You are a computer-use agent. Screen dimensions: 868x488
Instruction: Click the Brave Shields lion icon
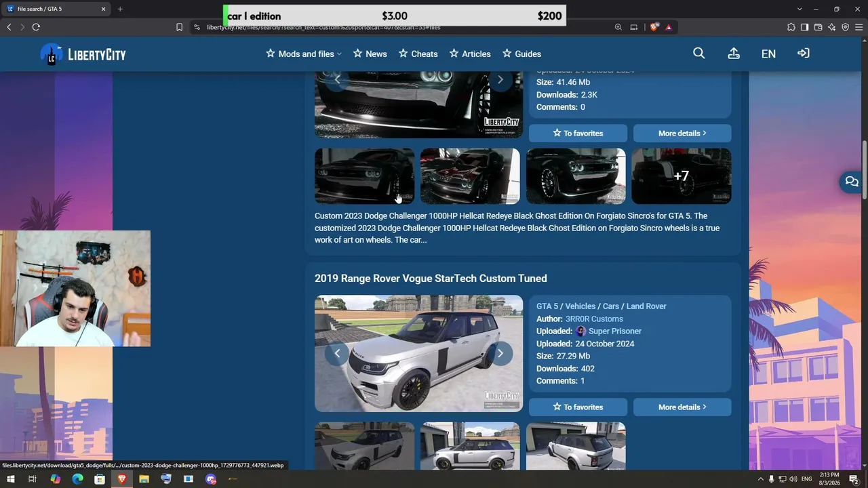(654, 27)
